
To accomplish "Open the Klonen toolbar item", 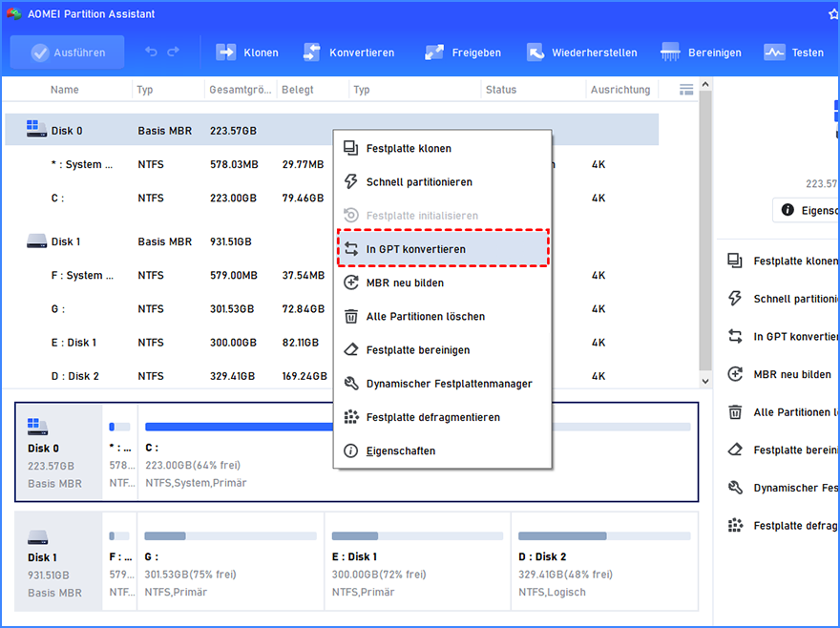I will (x=247, y=52).
